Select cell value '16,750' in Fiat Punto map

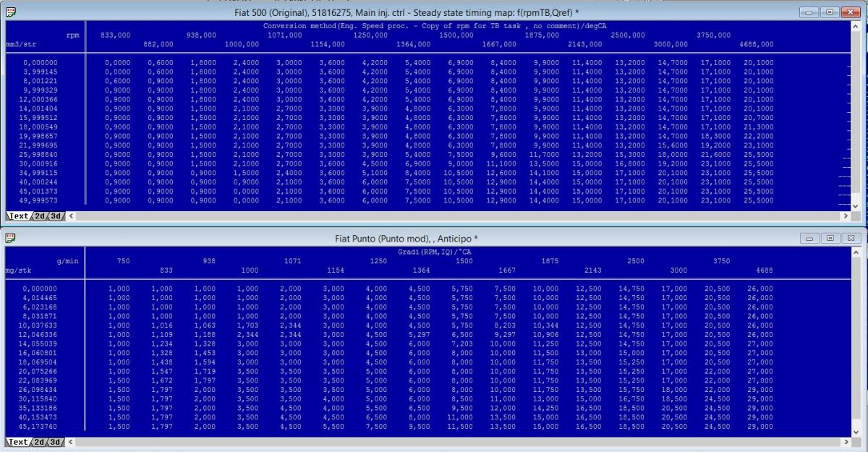pos(631,399)
